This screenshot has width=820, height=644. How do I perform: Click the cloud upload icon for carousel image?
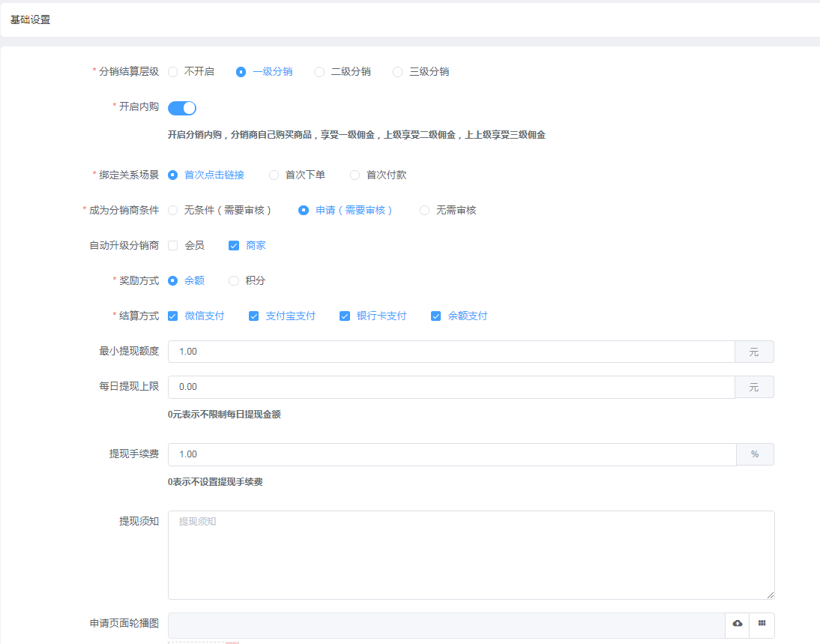(737, 624)
